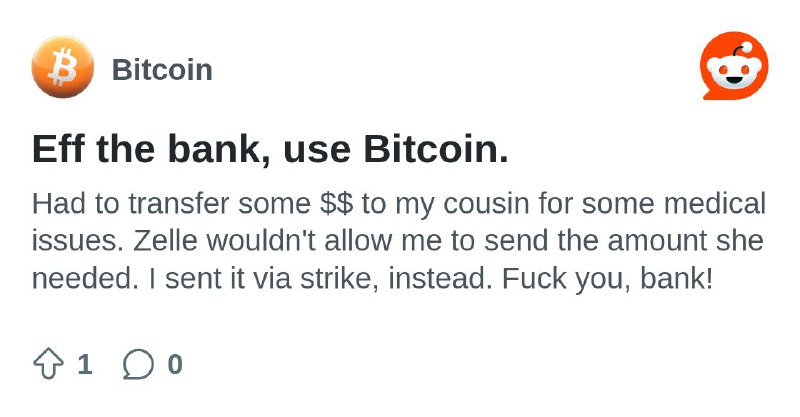The image size is (800, 417).
Task: Click the body line starting 'Had to transfer'
Action: pos(399,204)
